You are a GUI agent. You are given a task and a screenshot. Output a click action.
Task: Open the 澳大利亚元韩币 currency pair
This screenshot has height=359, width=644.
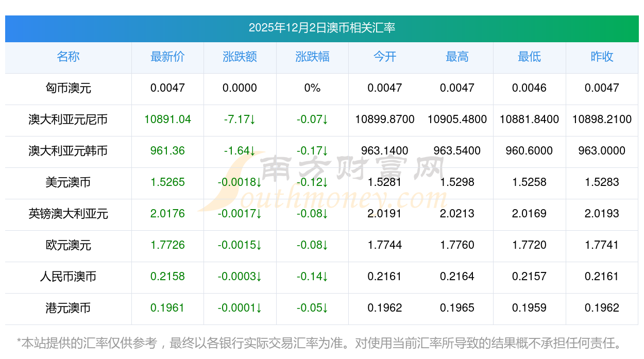(x=68, y=151)
